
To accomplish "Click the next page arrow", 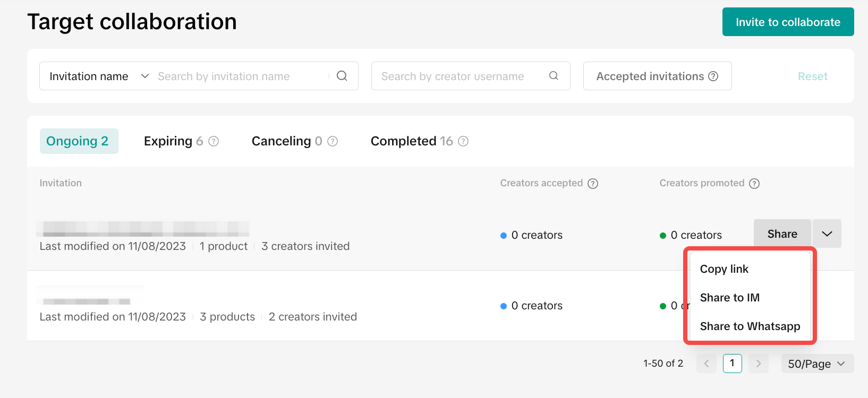I will coord(758,364).
